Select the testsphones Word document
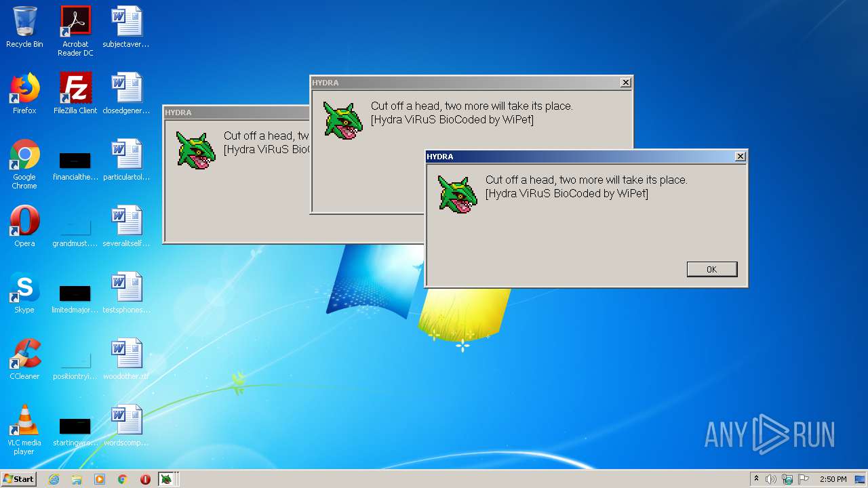 [x=126, y=293]
